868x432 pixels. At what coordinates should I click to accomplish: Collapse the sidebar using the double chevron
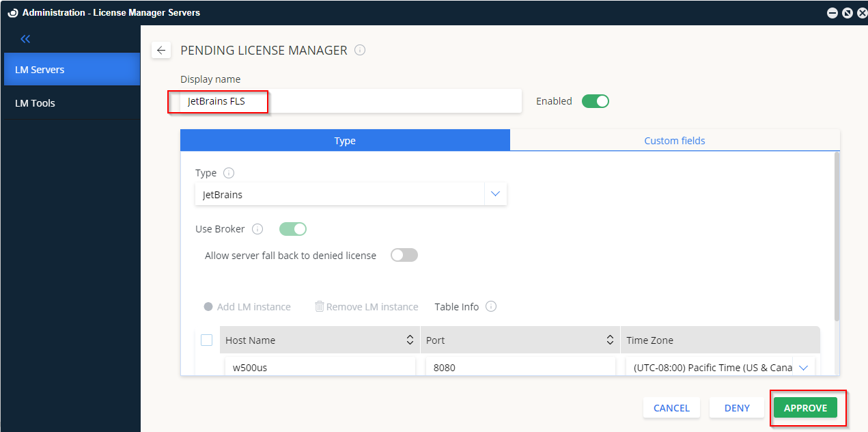25,39
